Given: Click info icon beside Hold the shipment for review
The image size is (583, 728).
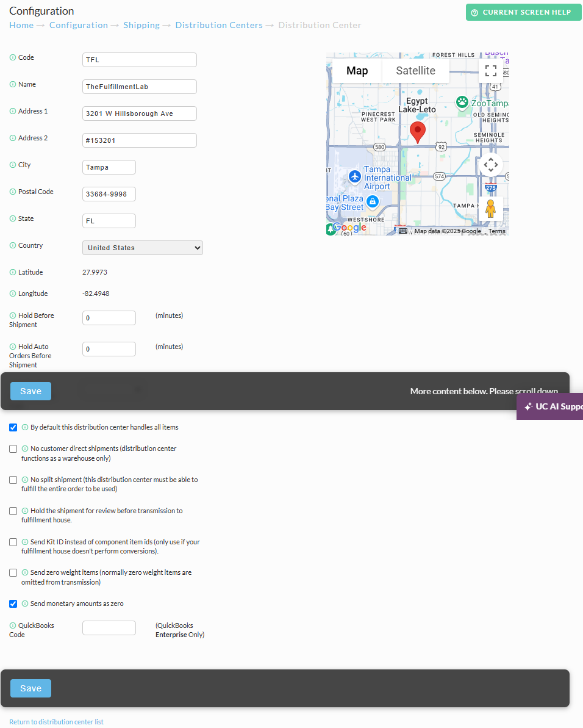Looking at the screenshot, I should 25,511.
